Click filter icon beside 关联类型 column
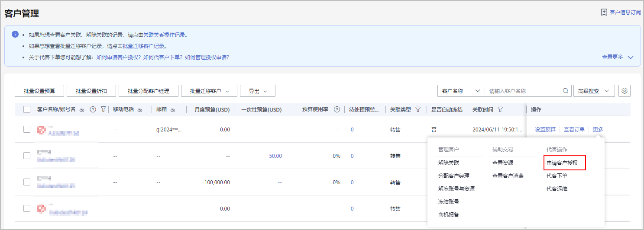The height and width of the screenshot is (230, 644). pyautogui.click(x=418, y=110)
